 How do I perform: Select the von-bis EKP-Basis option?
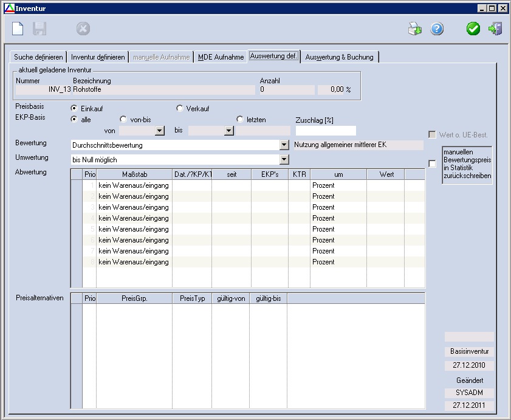click(x=124, y=120)
